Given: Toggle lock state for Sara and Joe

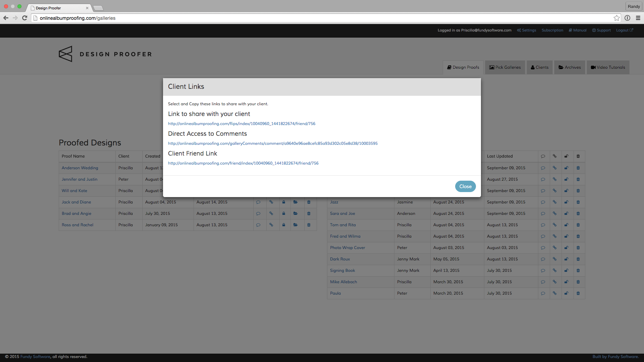Looking at the screenshot, I should pyautogui.click(x=566, y=214).
